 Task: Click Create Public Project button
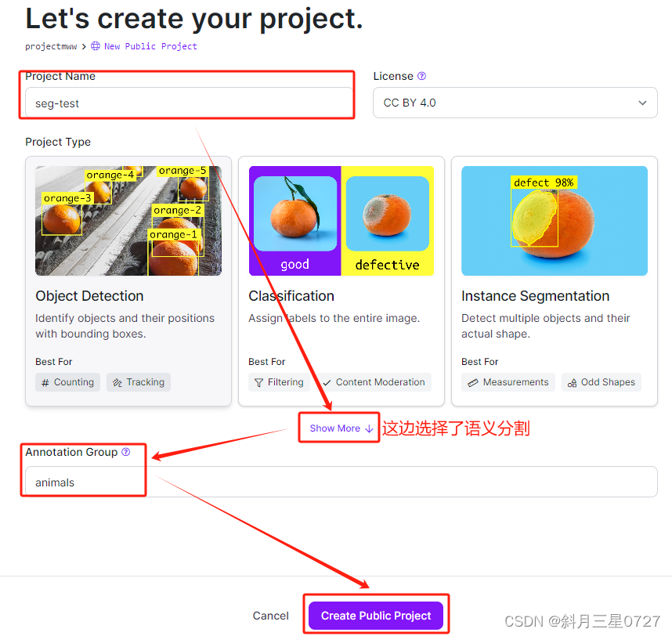pyautogui.click(x=376, y=616)
